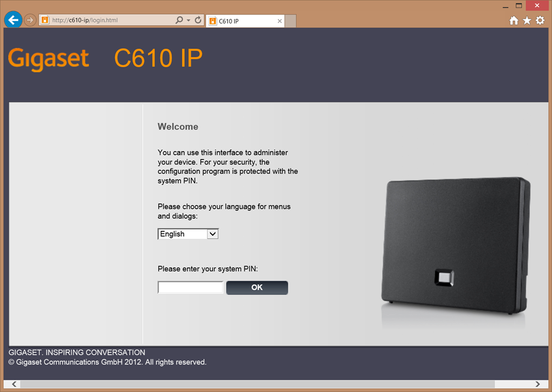The width and height of the screenshot is (552, 392).
Task: Click the scrollbar right arrow
Action: [x=537, y=384]
